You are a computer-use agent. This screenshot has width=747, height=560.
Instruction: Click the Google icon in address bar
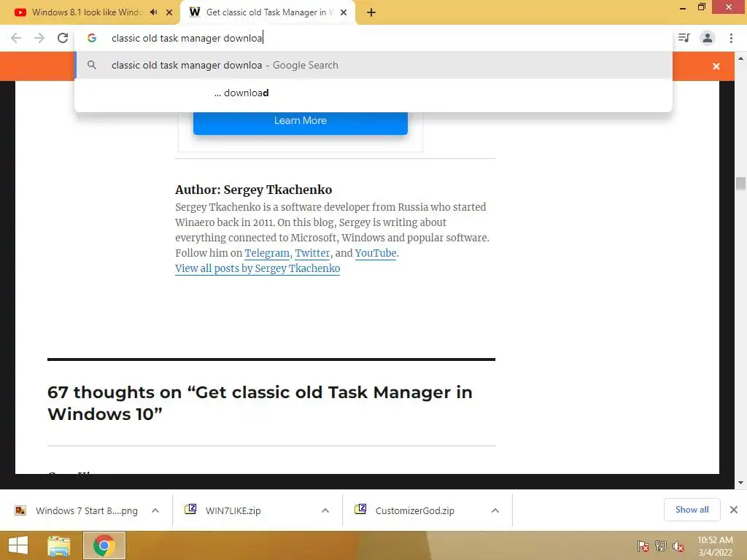(92, 38)
